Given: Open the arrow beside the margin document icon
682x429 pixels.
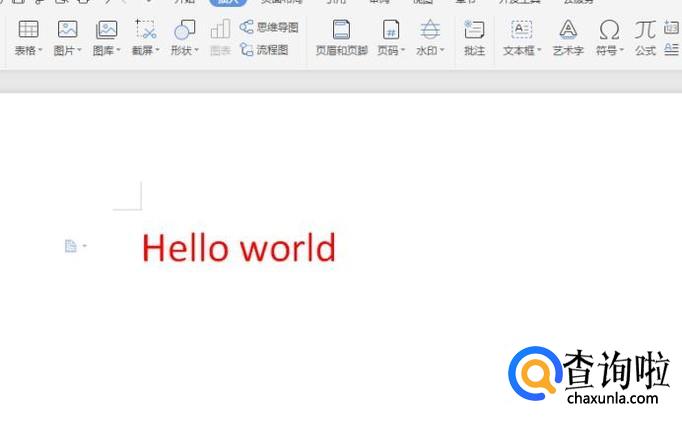Looking at the screenshot, I should tap(85, 246).
